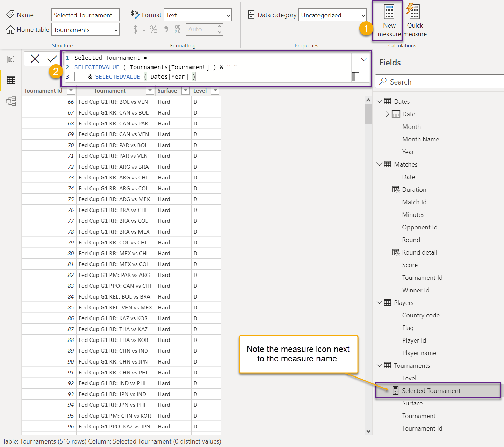Click the Selected Tournament measure icon
This screenshot has width=504, height=447.
coord(395,390)
